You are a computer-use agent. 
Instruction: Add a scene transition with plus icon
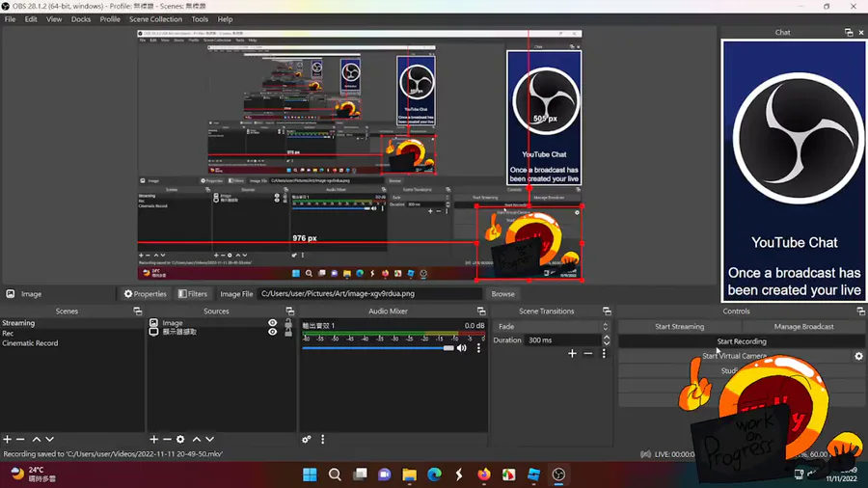[572, 354]
